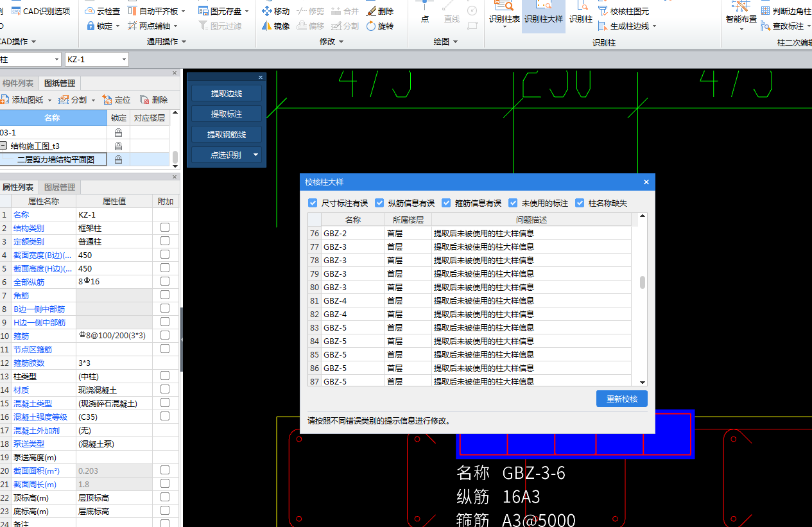The width and height of the screenshot is (812, 527).
Task: Run the 云检查 cloud check
Action: [103, 11]
